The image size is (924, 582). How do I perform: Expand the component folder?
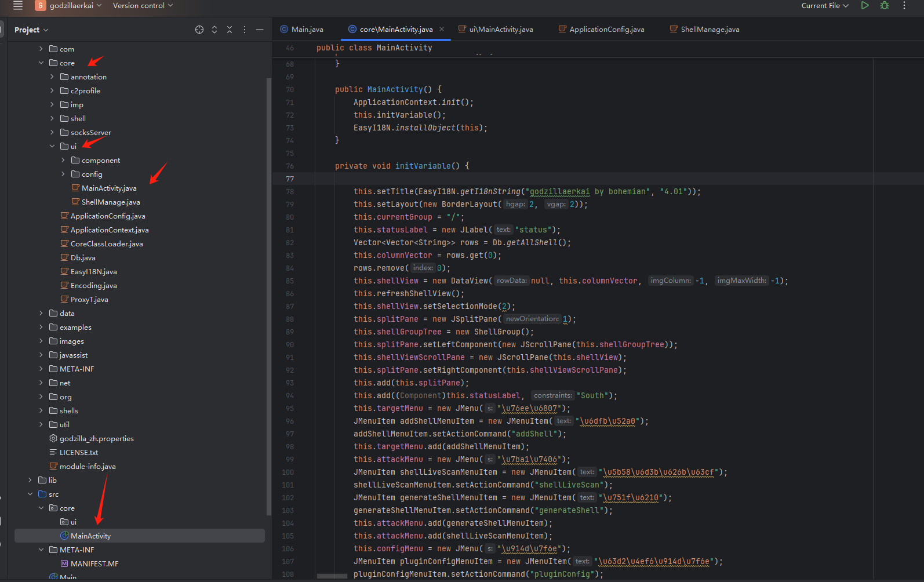pos(63,161)
